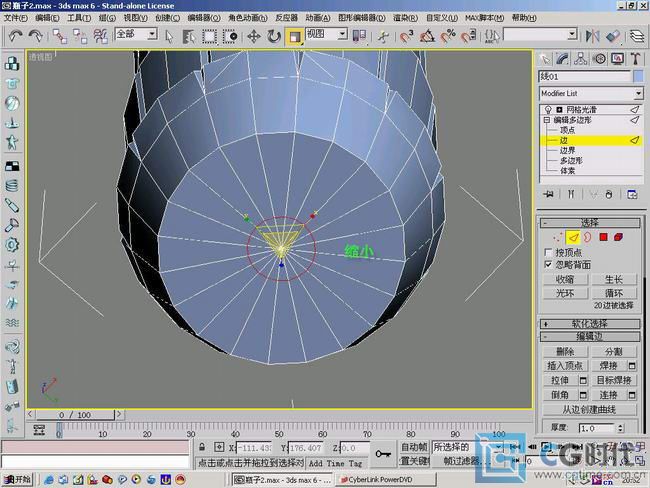This screenshot has width=650, height=488.
Task: Toggle the Percent Snap icon
Action: point(448,36)
